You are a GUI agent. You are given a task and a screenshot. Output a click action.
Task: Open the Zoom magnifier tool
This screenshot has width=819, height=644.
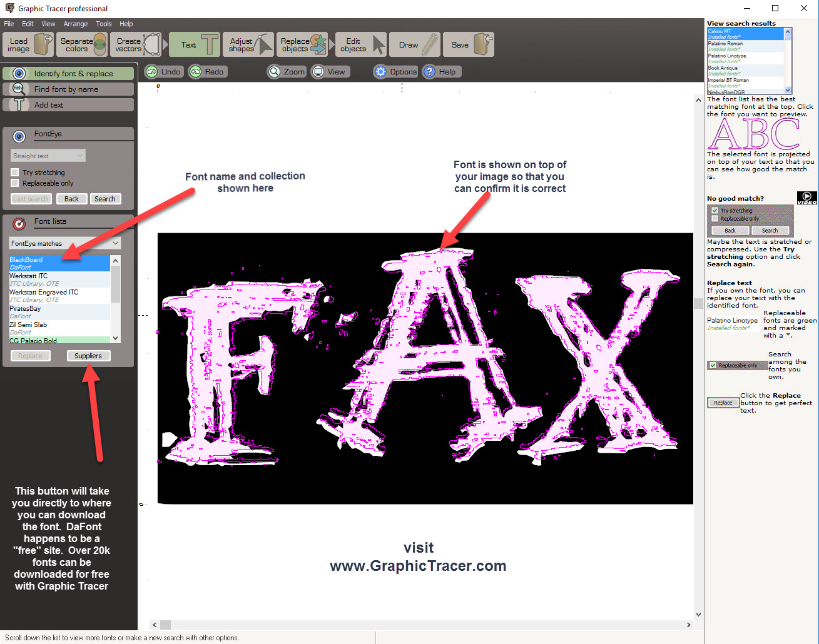pyautogui.click(x=287, y=72)
